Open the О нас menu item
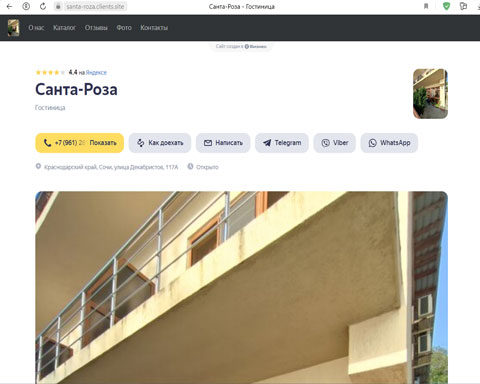Viewport: 480px width, 384px height. click(36, 28)
